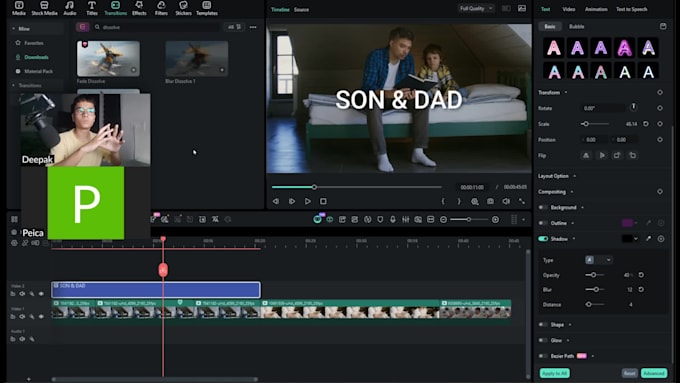Image resolution: width=680 pixels, height=383 pixels.
Task: Reset the Scale value
Action: point(646,124)
